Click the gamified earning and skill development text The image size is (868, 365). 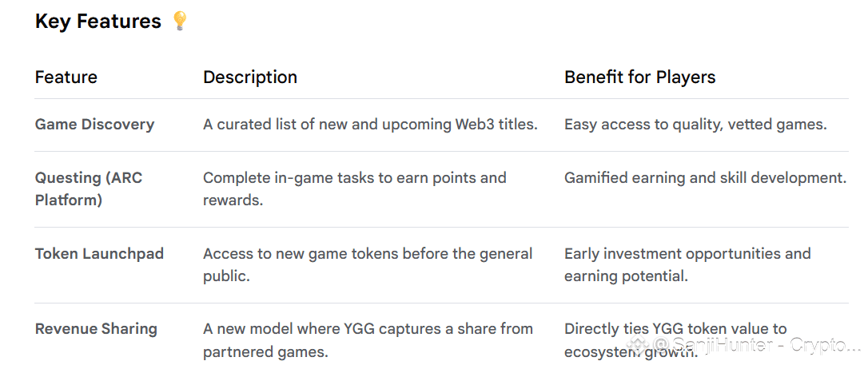tap(706, 178)
